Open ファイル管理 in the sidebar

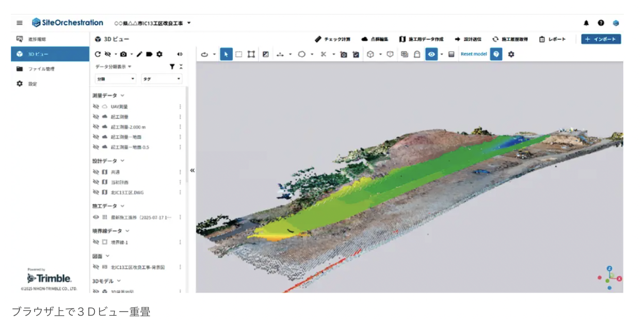point(41,69)
